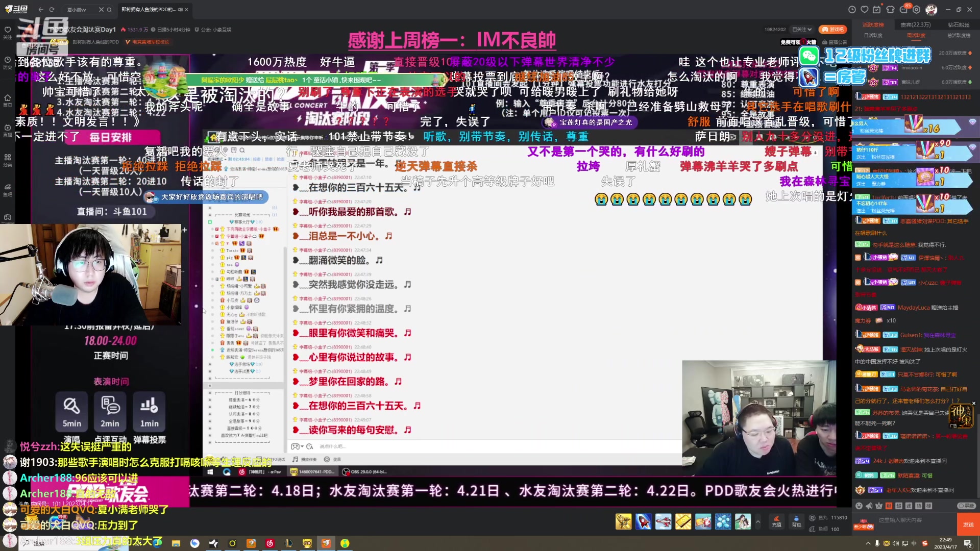The width and height of the screenshot is (980, 551).
Task: Send the golden rocket gift
Action: pyautogui.click(x=624, y=521)
